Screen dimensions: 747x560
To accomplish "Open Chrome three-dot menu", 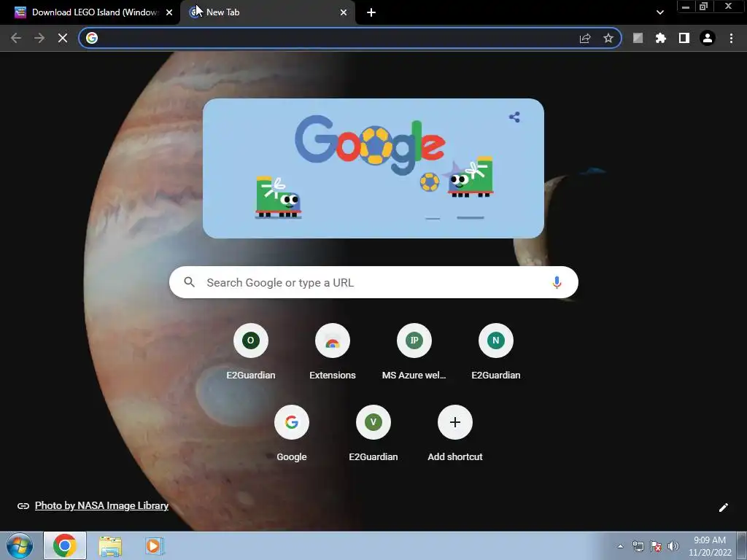I will 731,38.
